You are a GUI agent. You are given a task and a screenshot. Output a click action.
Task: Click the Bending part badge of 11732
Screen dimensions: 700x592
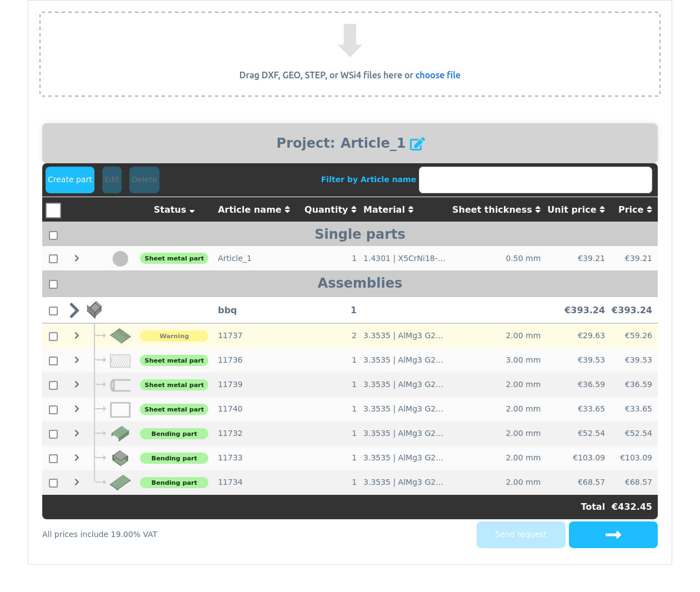[x=174, y=434]
